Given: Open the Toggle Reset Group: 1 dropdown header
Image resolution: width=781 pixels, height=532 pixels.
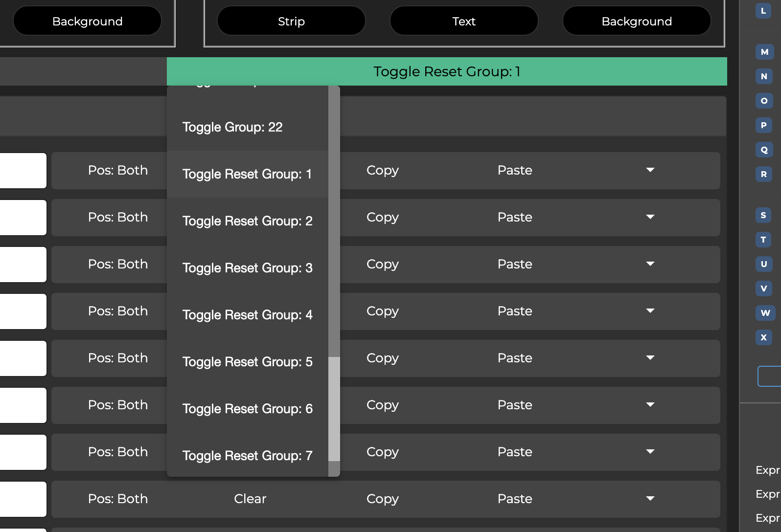Looking at the screenshot, I should click(446, 71).
